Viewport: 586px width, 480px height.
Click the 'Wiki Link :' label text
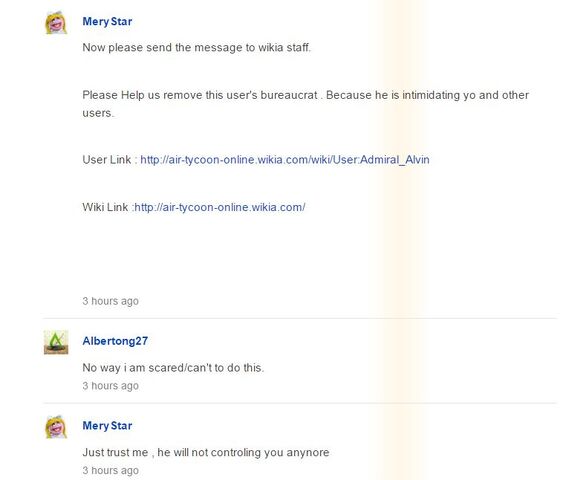pyautogui.click(x=108, y=207)
